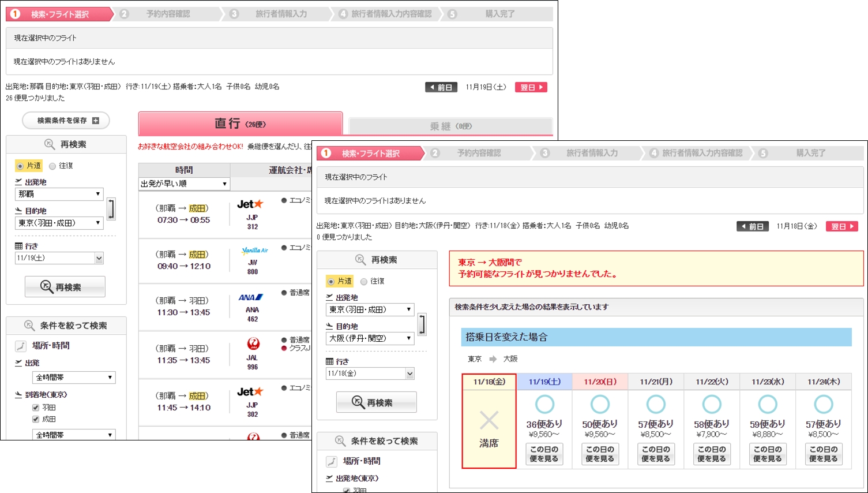Viewport: 868px width, 493px height.
Task: Click step 5 購入完了 in front window
Action: pyautogui.click(x=807, y=153)
